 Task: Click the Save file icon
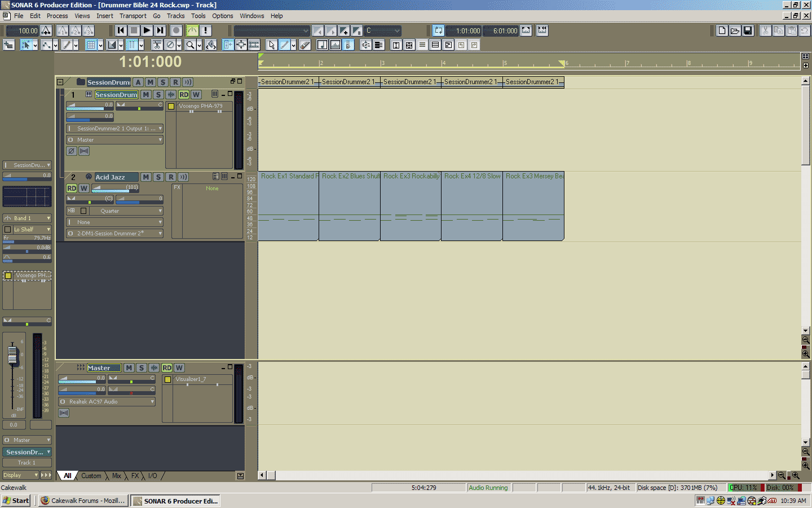point(748,30)
